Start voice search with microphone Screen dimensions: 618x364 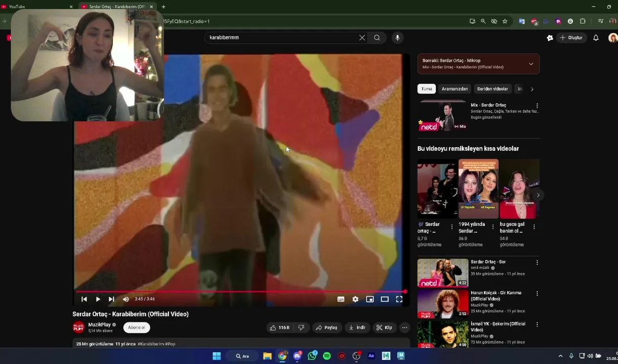397,37
